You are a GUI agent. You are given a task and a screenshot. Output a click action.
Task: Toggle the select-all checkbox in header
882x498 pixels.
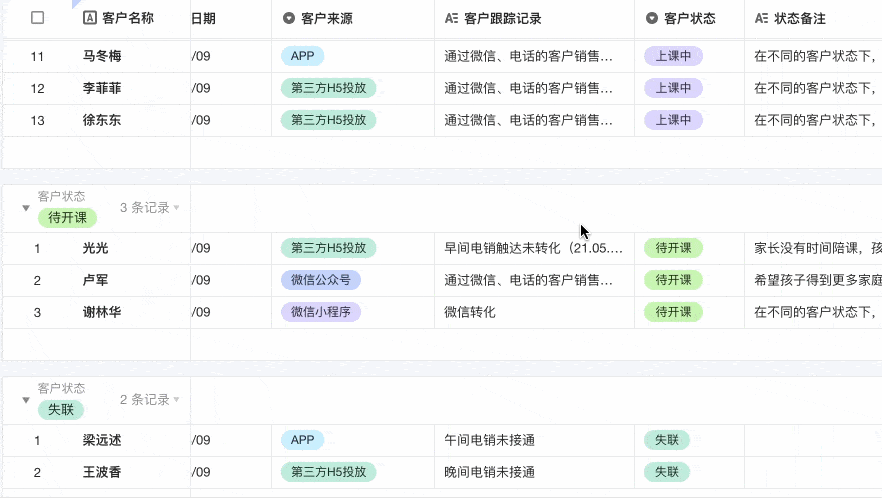[38, 18]
